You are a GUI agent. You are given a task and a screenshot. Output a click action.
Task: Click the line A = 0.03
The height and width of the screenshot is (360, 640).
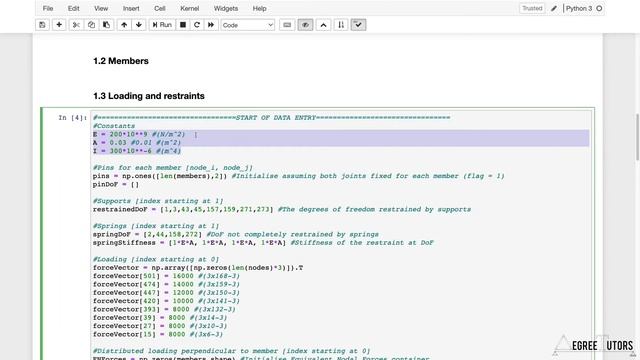pyautogui.click(x=137, y=142)
